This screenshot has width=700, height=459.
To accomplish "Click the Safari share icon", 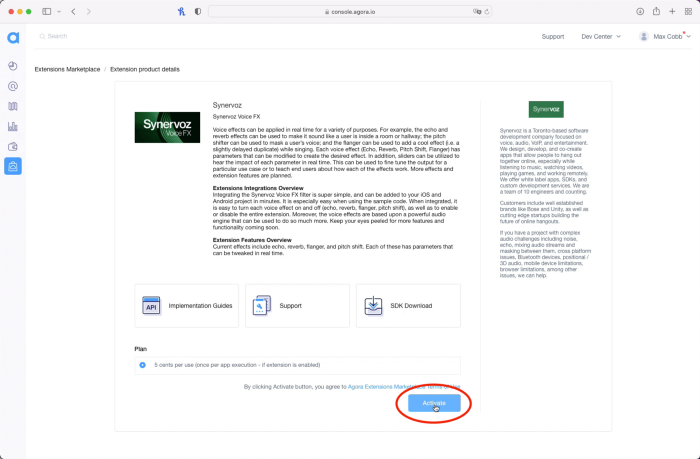I will pos(656,11).
